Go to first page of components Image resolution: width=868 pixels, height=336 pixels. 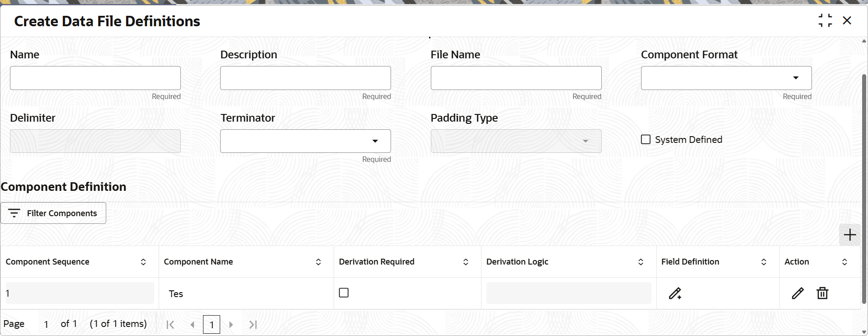(x=170, y=324)
